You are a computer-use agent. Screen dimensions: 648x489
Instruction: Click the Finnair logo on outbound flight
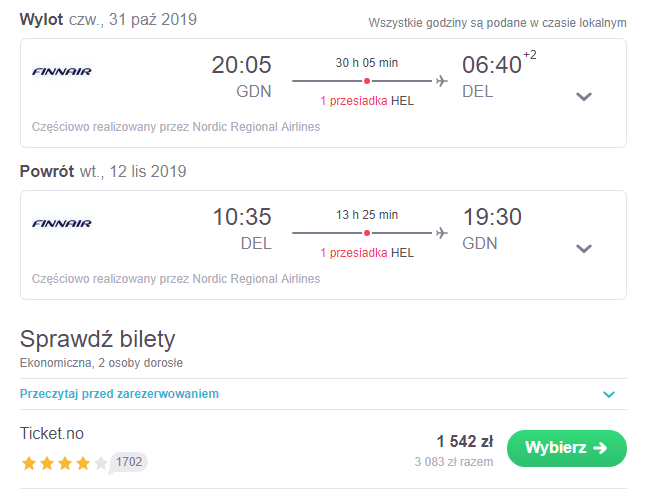[62, 72]
